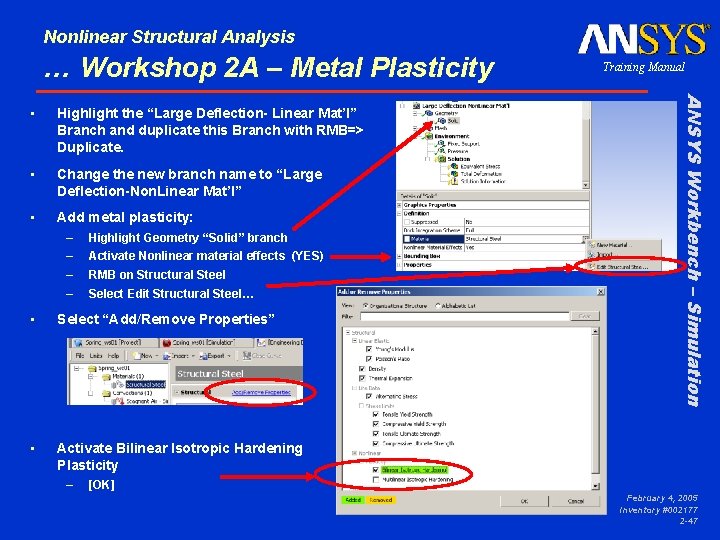720x540 pixels.
Task: Click the Materials (1) folder icon
Action: (107, 377)
